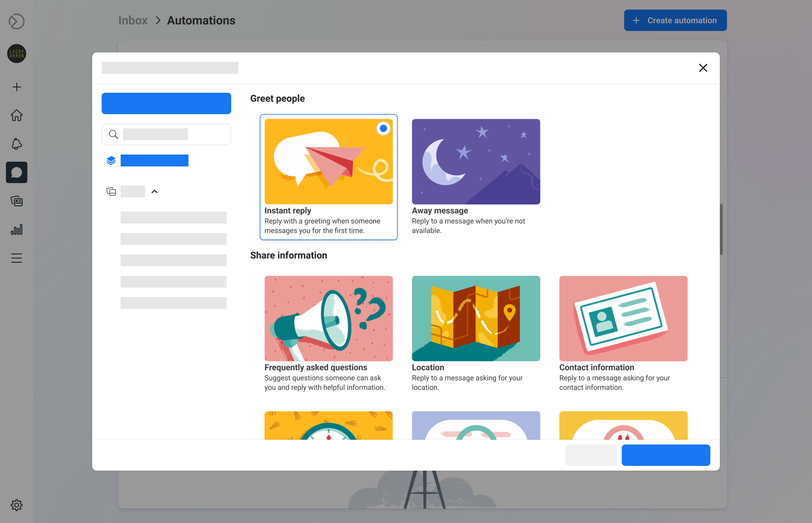Screen dimensions: 812x523
Task: Open Settings gear icon
Action: pos(16,505)
